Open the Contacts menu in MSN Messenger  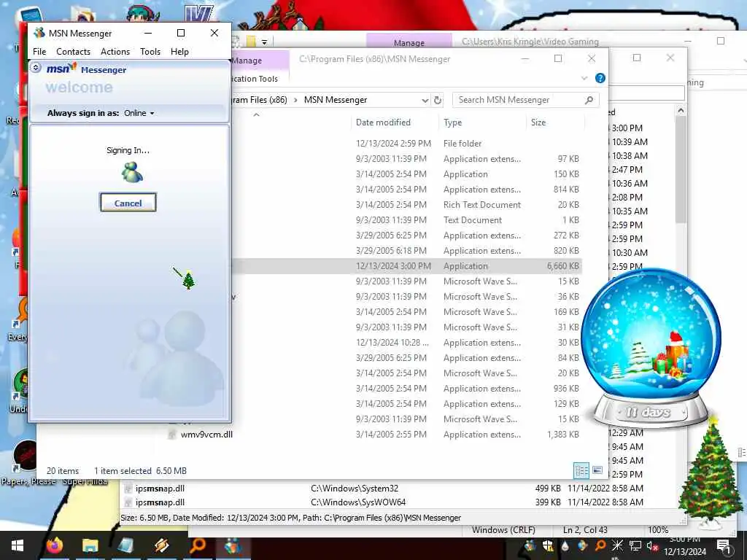(x=73, y=52)
